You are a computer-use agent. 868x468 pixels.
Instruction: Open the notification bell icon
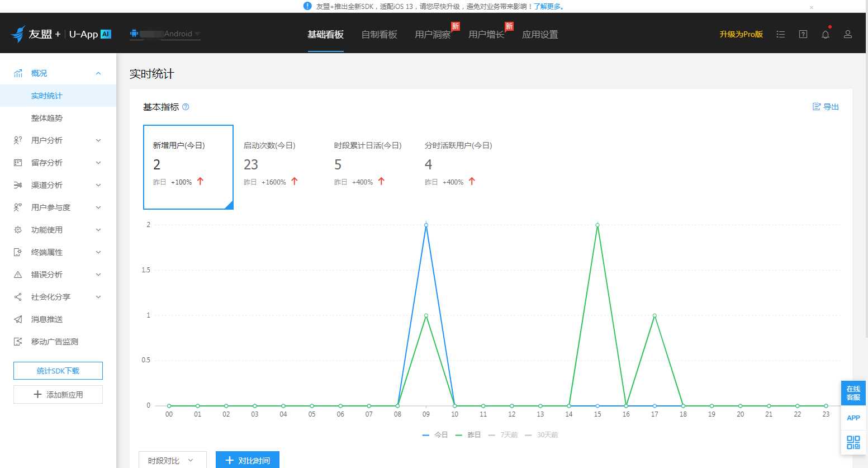click(x=825, y=34)
